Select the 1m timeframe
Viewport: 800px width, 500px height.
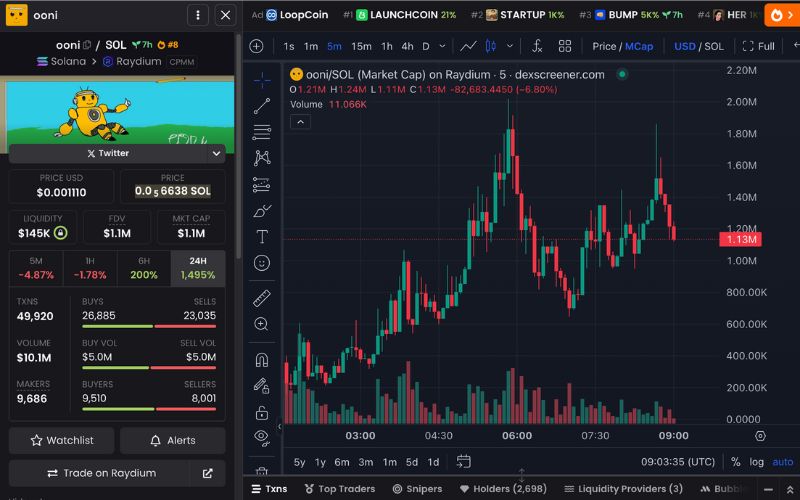pyautogui.click(x=311, y=46)
